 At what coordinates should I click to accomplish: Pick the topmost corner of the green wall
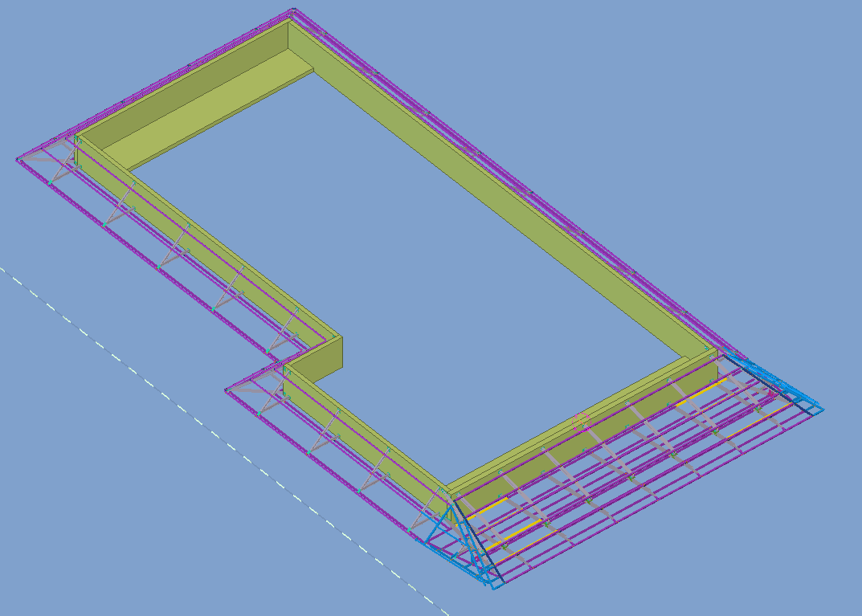click(x=288, y=20)
